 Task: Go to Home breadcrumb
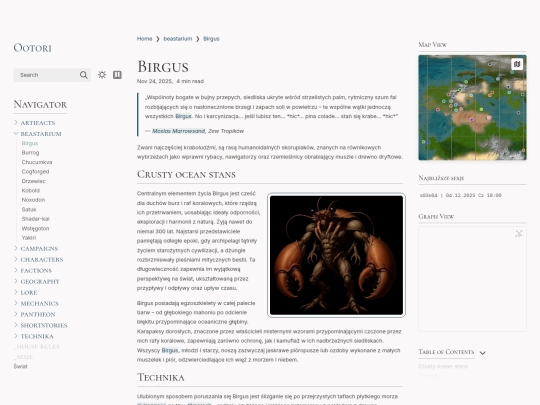tap(144, 39)
